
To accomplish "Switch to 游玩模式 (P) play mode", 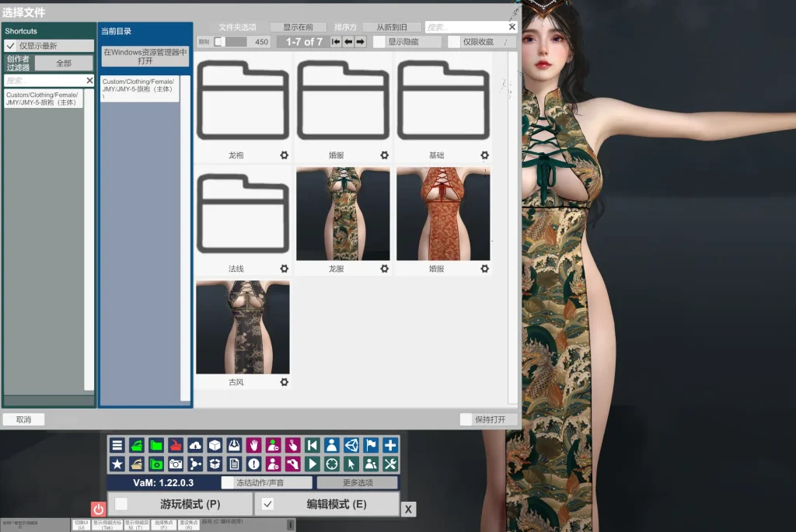I will [x=180, y=504].
